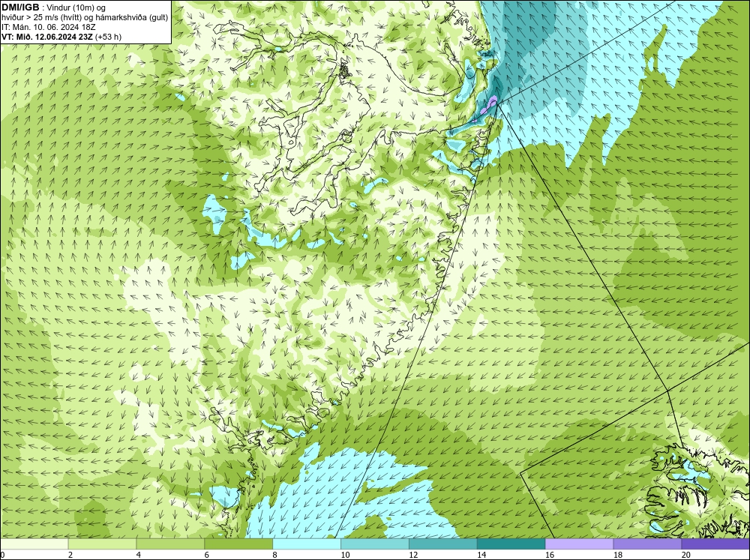
Task: Click the legend label '20'
Action: (686, 555)
